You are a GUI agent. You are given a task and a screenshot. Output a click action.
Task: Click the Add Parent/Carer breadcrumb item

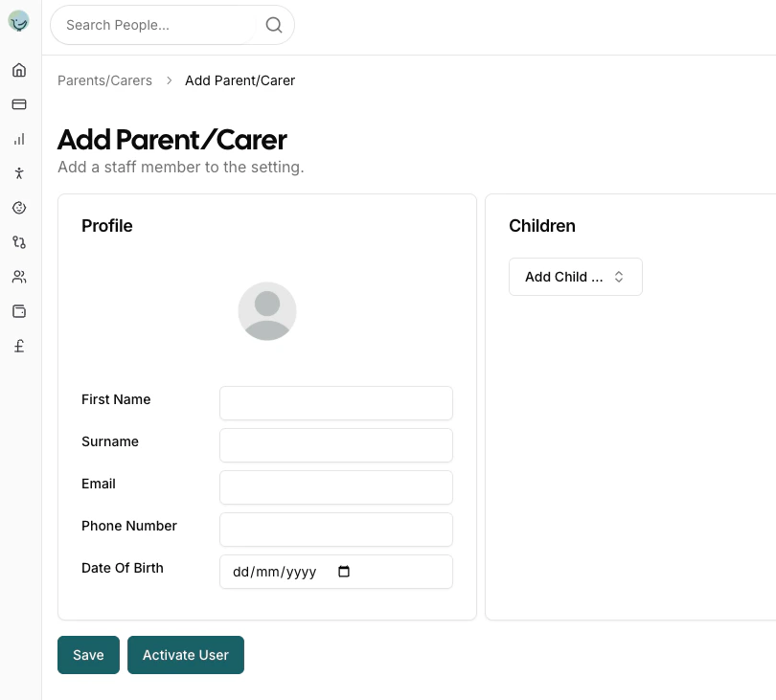[x=240, y=80]
